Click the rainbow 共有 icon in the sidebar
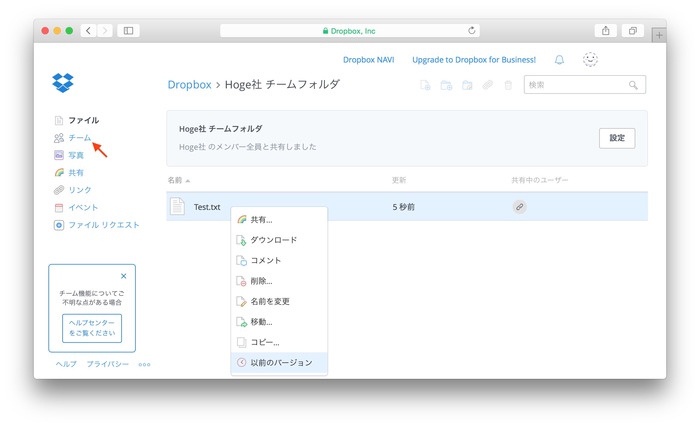700x427 pixels. coord(59,172)
